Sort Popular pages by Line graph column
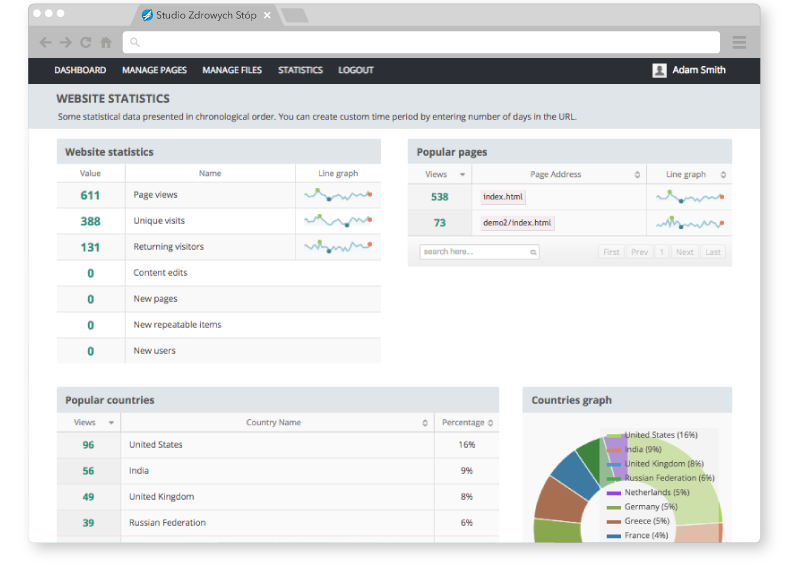The image size is (786, 566). (x=723, y=174)
